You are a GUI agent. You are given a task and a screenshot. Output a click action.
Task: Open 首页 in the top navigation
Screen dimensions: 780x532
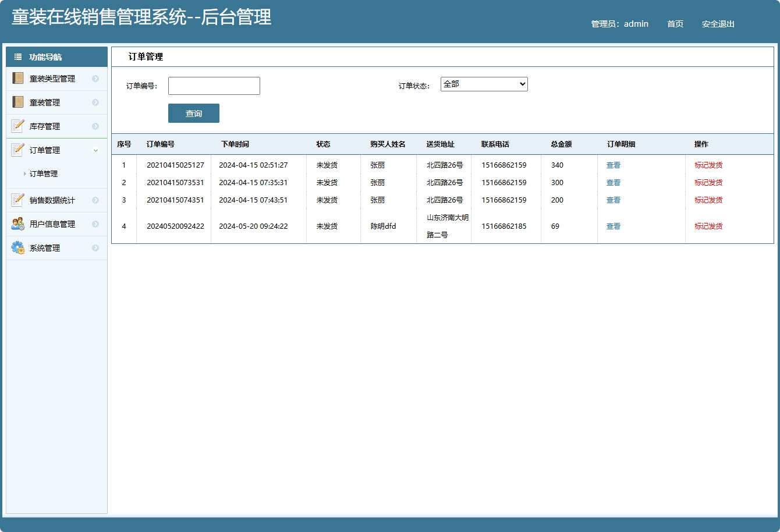[675, 24]
